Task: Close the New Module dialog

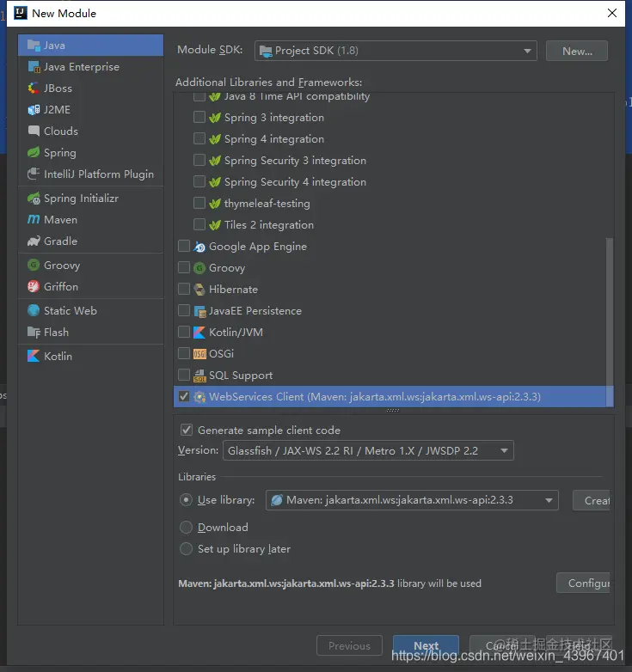Action: (x=612, y=13)
